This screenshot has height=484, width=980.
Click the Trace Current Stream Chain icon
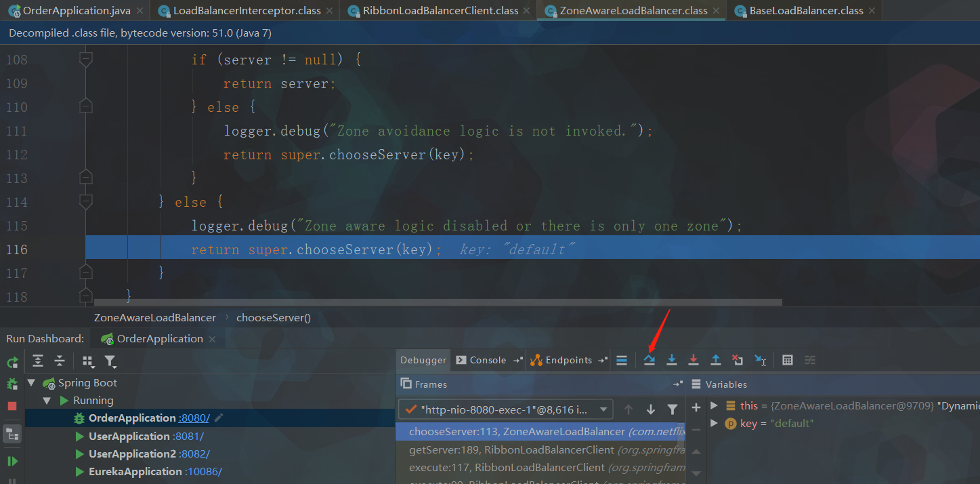click(x=810, y=360)
